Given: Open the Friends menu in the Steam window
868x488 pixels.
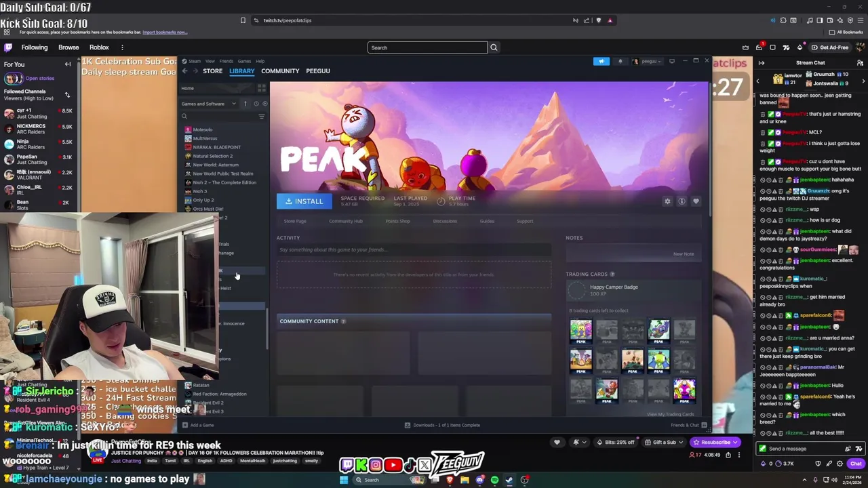Looking at the screenshot, I should [226, 61].
